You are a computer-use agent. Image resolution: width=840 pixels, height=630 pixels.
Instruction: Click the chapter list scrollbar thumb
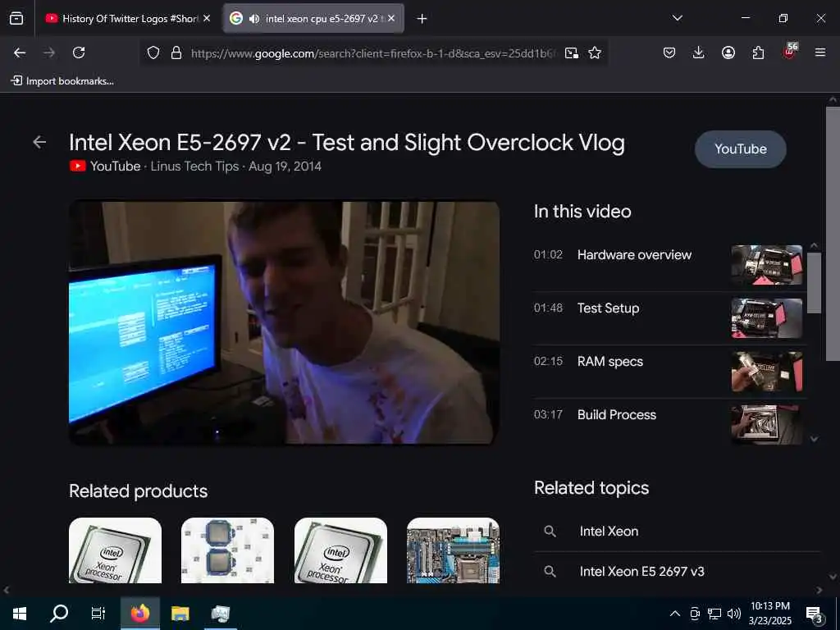pos(815,282)
